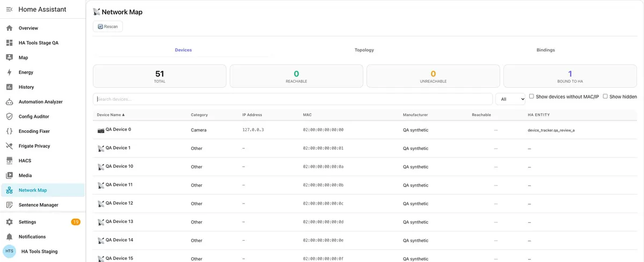The image size is (644, 262).
Task: Click MAC 02:00:00:00:00:00
Action: (323, 130)
